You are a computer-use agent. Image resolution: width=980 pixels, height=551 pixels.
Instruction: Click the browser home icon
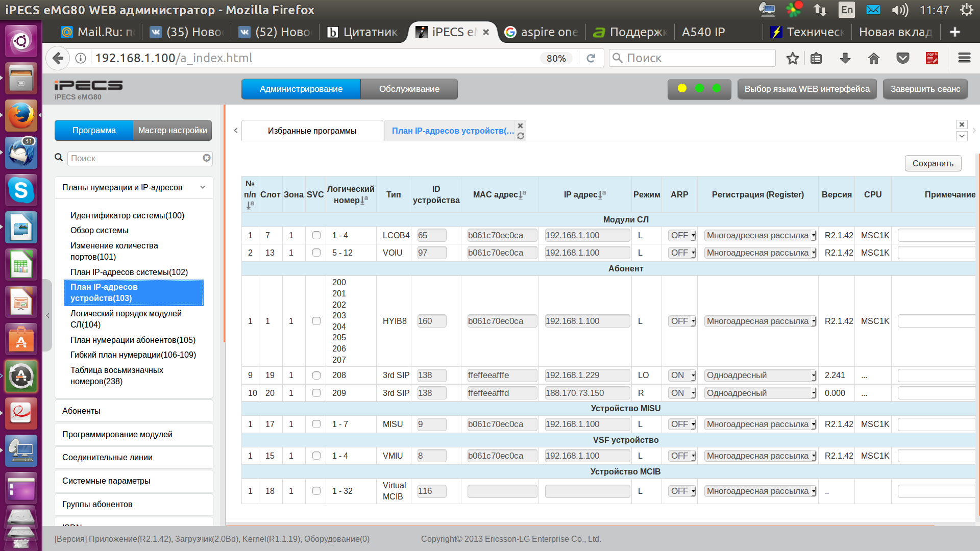click(874, 58)
